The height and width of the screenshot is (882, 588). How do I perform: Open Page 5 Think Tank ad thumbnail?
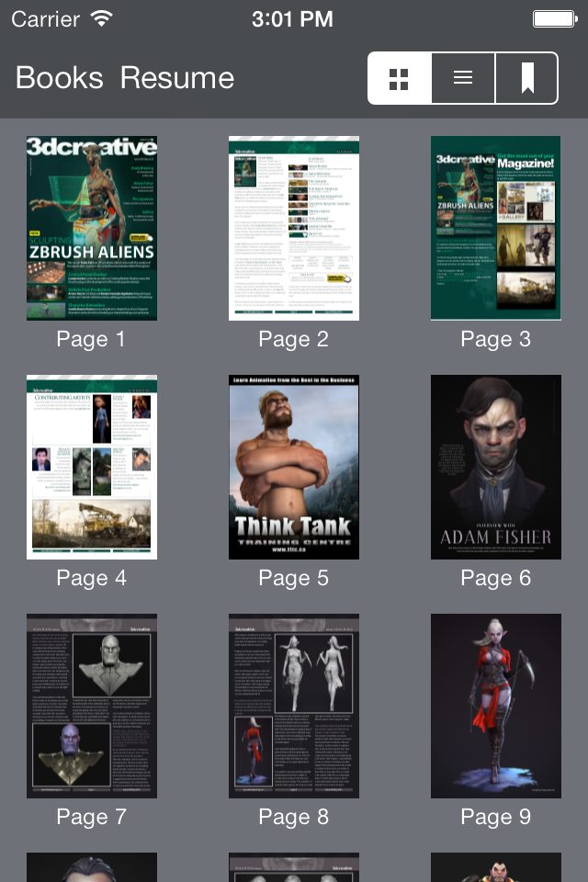click(294, 467)
